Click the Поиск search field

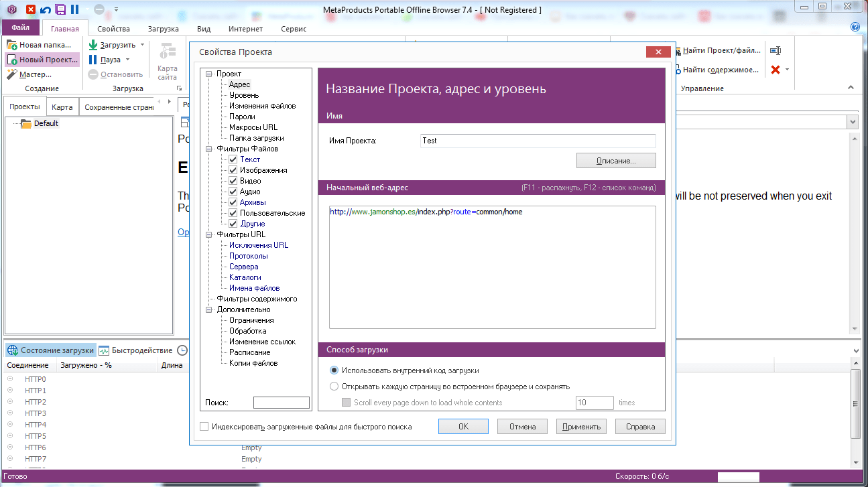(282, 403)
